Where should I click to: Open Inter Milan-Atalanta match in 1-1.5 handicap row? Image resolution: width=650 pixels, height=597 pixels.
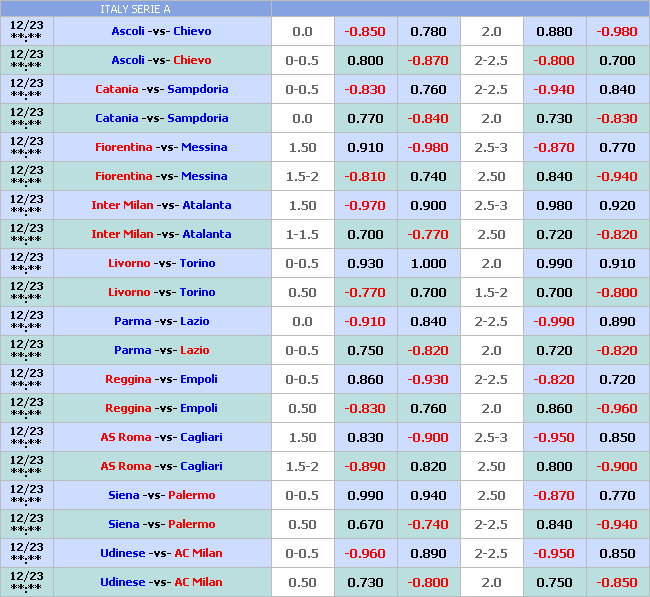tap(161, 234)
